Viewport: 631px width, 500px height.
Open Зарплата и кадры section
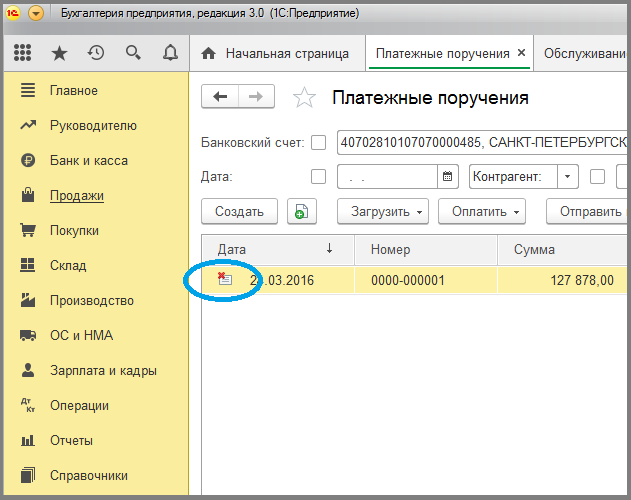tap(103, 370)
